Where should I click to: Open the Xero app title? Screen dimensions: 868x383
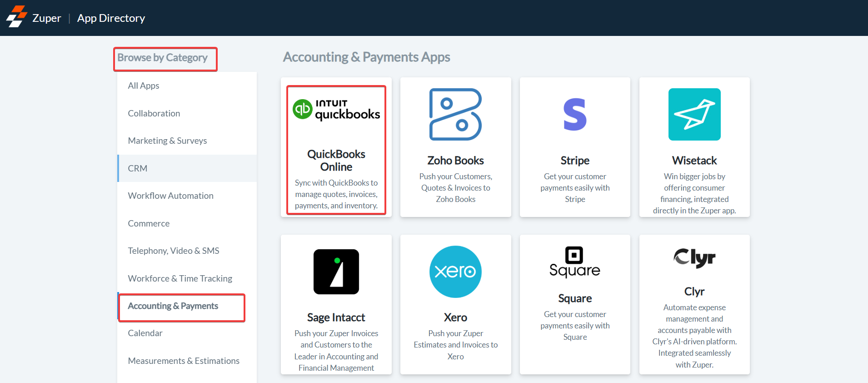pos(455,317)
